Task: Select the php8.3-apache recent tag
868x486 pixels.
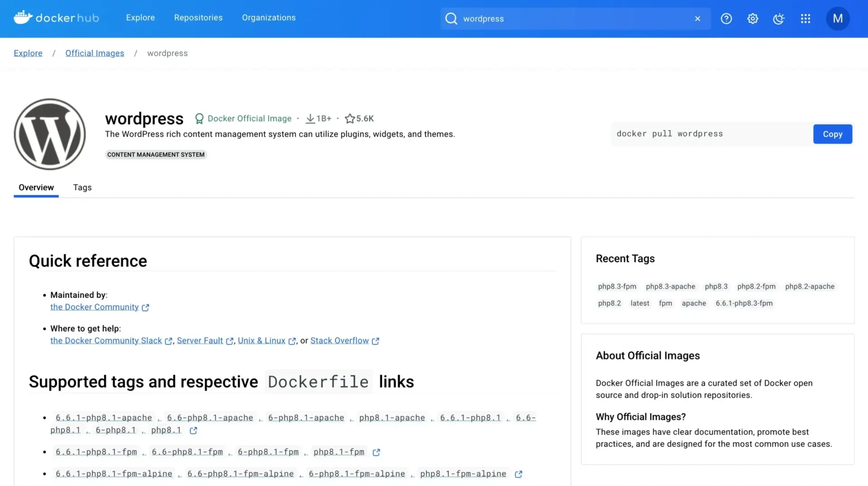Action: [x=670, y=286]
